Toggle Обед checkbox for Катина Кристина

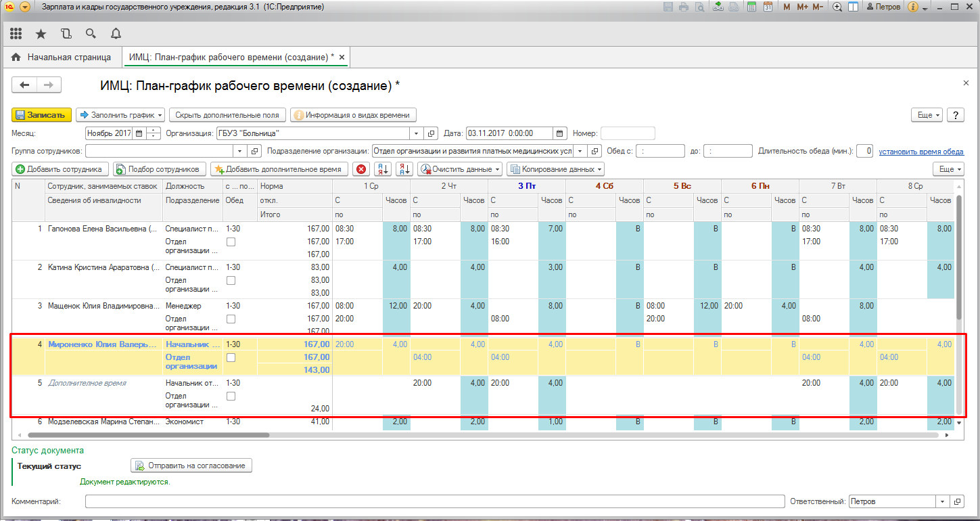tap(231, 280)
